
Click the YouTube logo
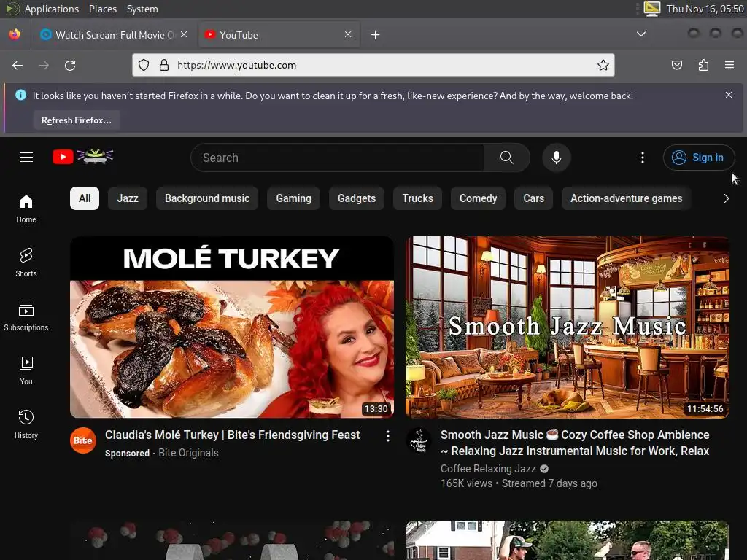(82, 157)
